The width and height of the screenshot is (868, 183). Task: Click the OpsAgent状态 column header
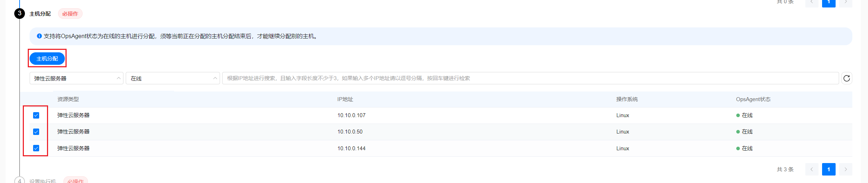[753, 99]
